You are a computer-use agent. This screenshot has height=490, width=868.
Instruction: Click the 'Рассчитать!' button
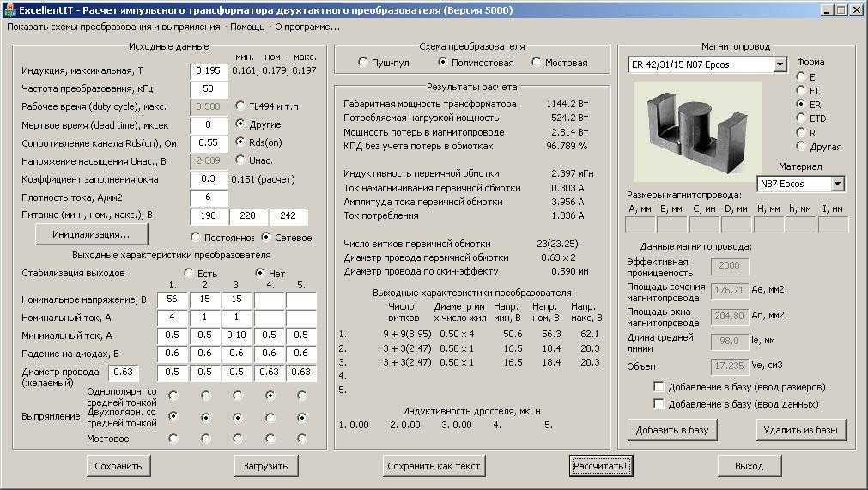click(x=600, y=466)
